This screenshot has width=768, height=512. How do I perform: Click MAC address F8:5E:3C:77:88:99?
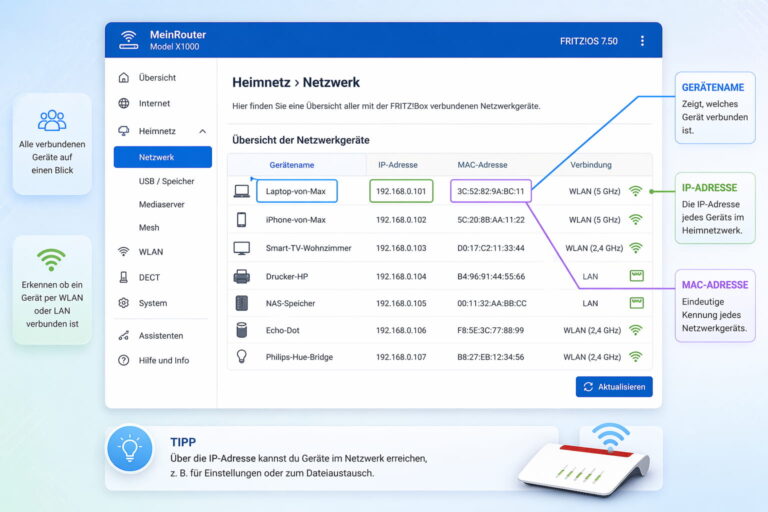tap(490, 330)
